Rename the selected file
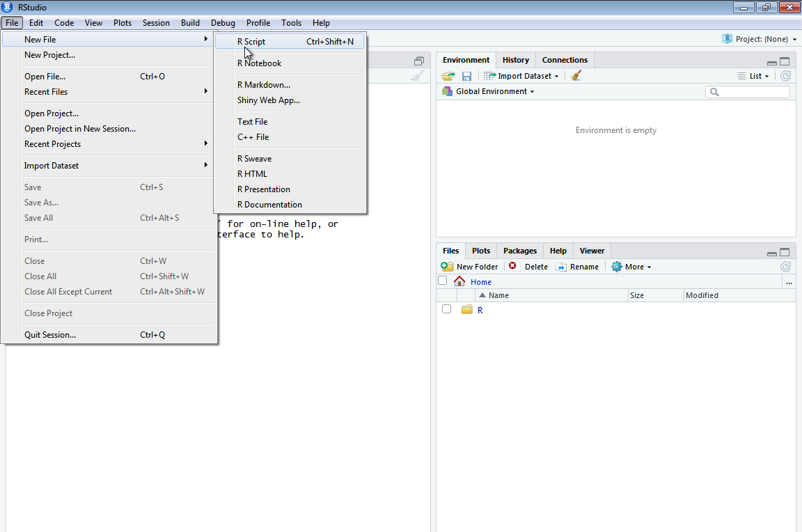The image size is (802, 532). tap(578, 266)
